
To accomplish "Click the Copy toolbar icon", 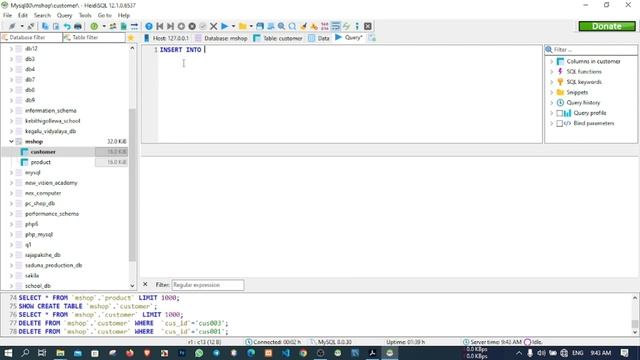I will 45,26.
